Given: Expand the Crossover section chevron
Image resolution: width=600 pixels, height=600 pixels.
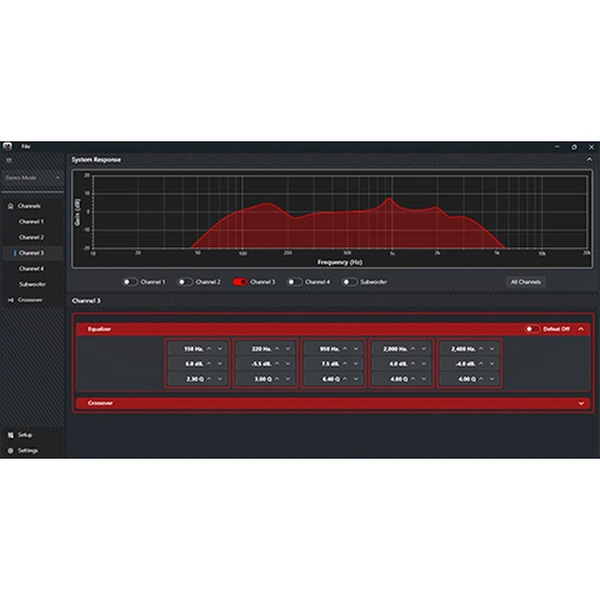Looking at the screenshot, I should pos(581,403).
